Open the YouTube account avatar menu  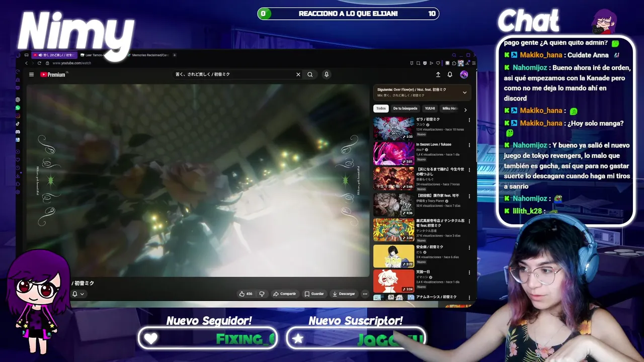464,74
